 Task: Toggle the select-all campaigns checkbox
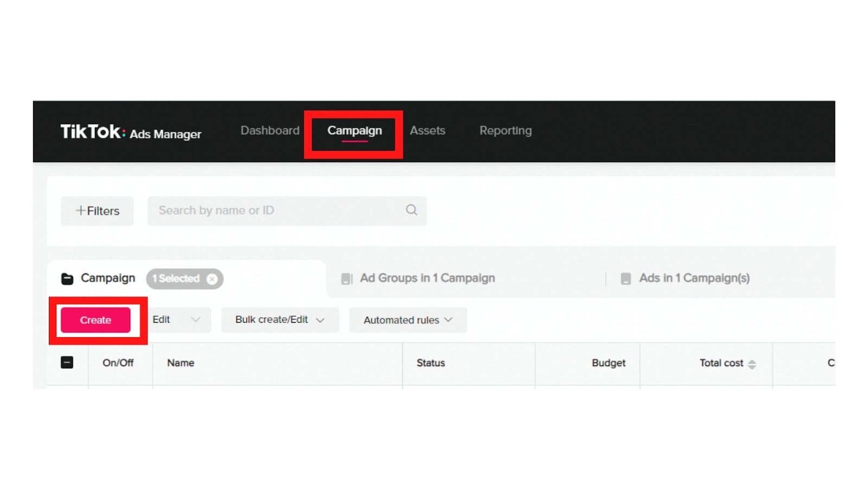click(67, 362)
